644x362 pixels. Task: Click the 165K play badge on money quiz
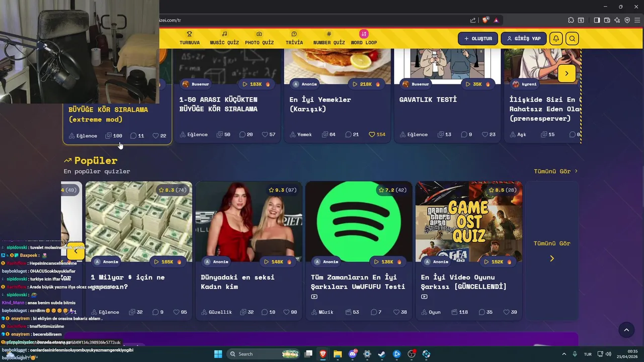[168, 262]
